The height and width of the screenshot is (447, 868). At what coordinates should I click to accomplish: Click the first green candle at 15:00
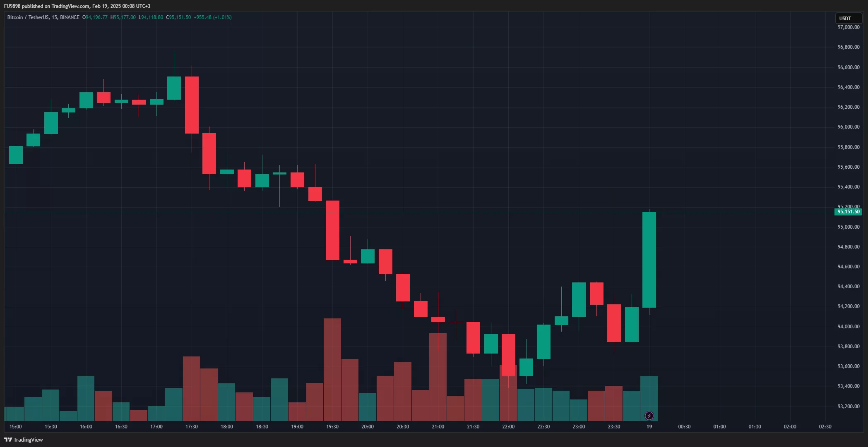point(16,155)
